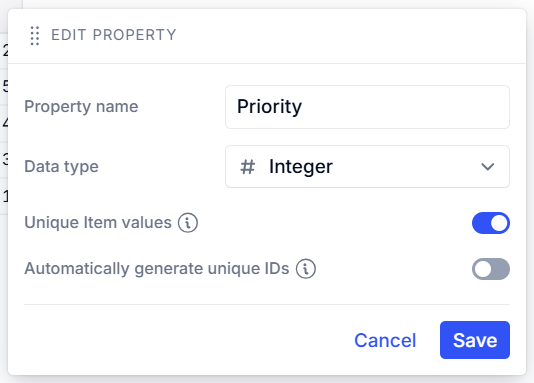Image resolution: width=534 pixels, height=383 pixels.
Task: Open info tooltip for Automatically generate unique IDs
Action: tap(305, 269)
